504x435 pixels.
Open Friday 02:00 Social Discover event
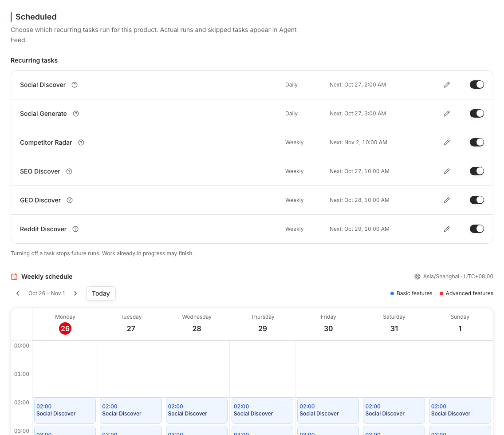coord(328,411)
